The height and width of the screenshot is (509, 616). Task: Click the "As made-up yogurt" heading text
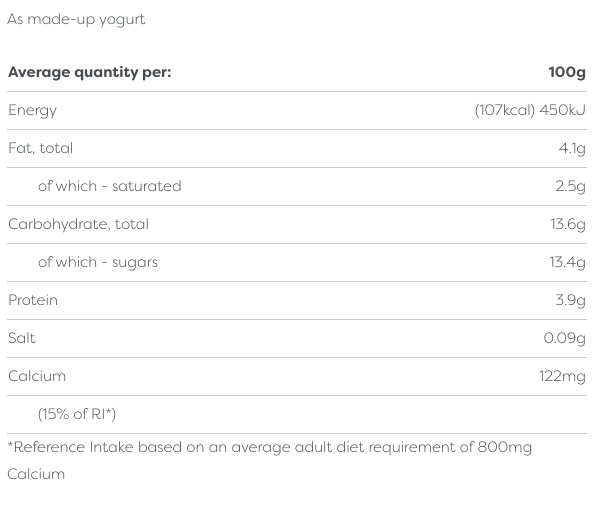pos(76,19)
